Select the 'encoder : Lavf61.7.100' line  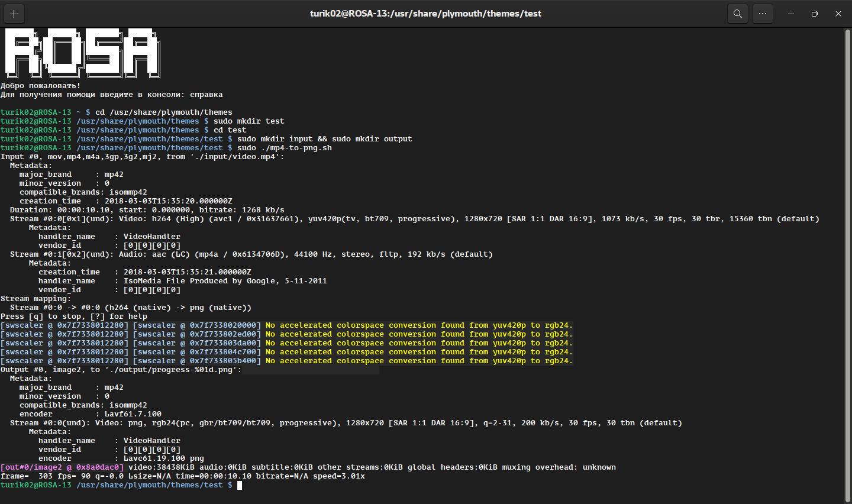tap(91, 414)
